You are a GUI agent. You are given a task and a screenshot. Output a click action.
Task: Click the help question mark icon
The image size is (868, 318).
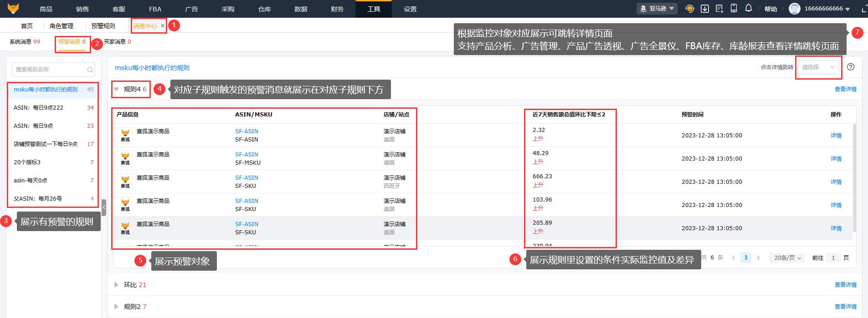(x=851, y=67)
